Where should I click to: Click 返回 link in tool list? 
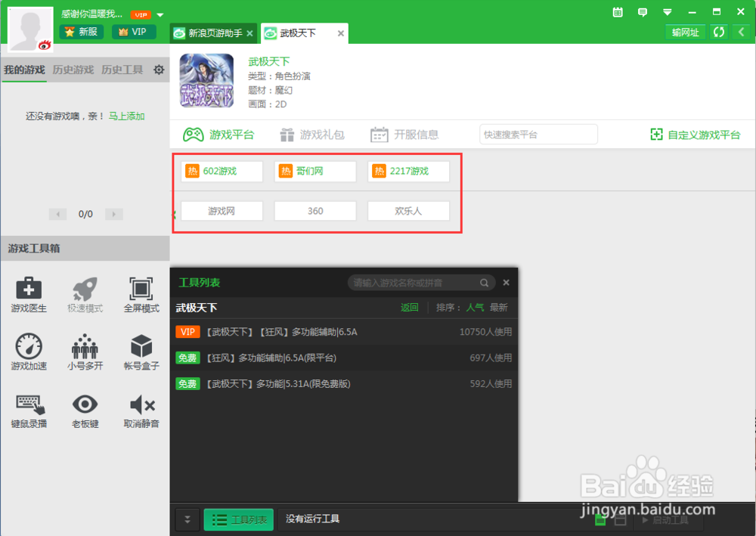pyautogui.click(x=409, y=308)
